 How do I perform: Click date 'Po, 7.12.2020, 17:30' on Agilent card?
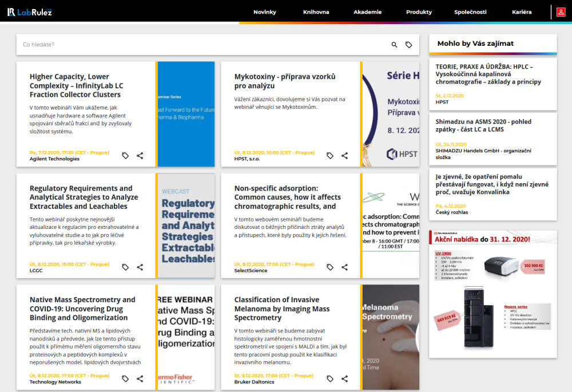(69, 153)
